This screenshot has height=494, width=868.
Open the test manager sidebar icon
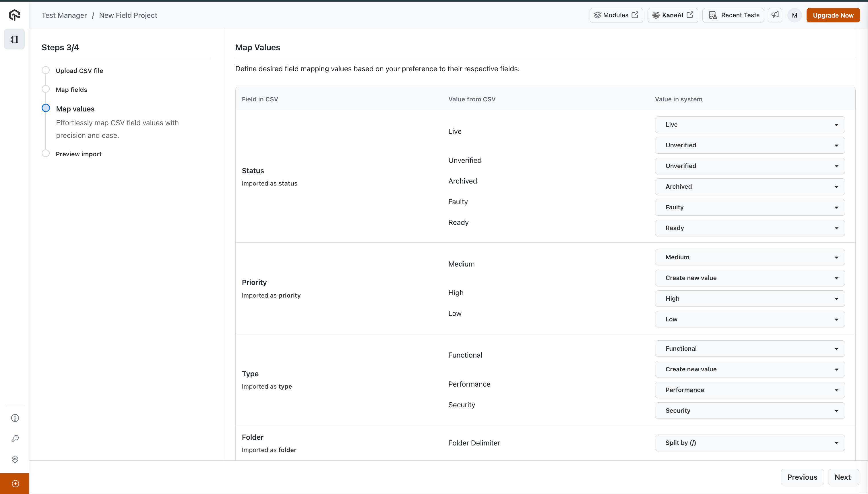[x=14, y=39]
